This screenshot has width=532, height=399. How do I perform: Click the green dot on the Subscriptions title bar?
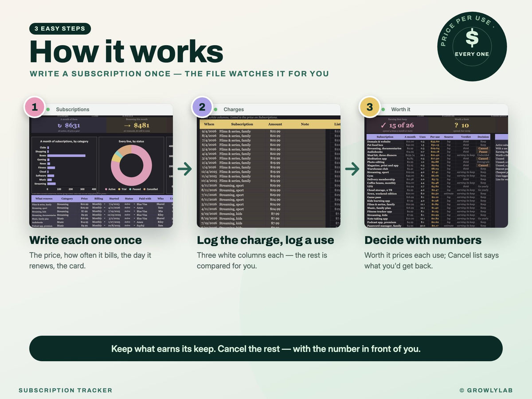(x=48, y=110)
